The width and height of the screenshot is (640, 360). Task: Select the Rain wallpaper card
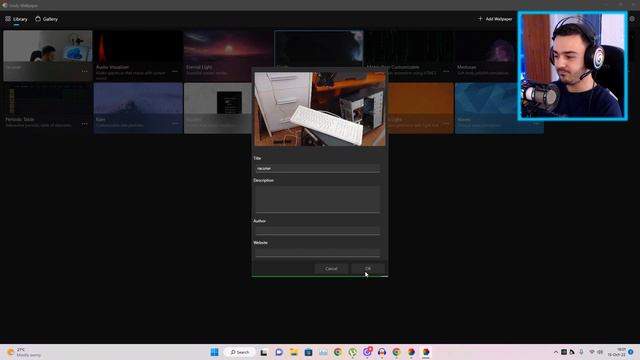138,108
